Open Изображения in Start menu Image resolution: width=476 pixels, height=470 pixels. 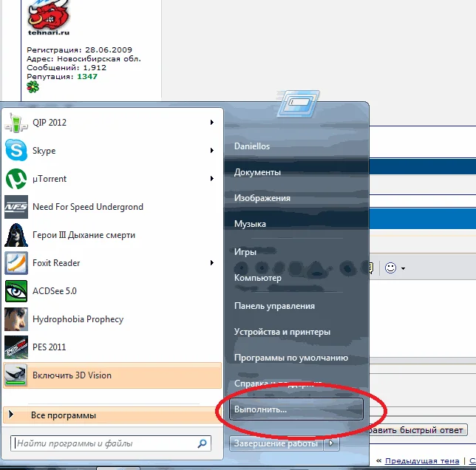click(x=262, y=198)
